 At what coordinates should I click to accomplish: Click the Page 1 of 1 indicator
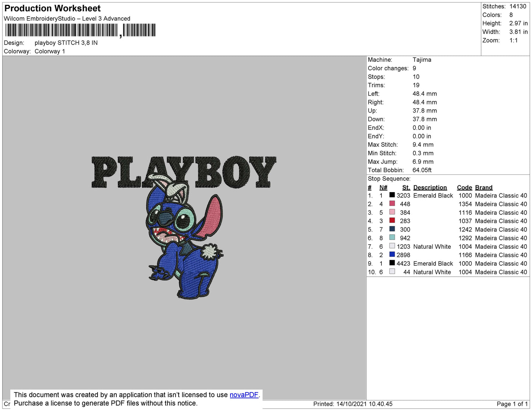[x=512, y=404]
